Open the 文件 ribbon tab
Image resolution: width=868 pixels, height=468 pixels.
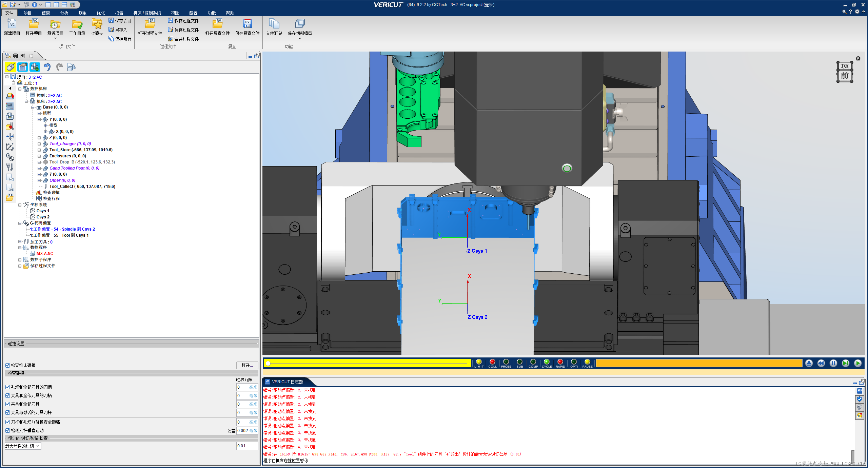9,13
